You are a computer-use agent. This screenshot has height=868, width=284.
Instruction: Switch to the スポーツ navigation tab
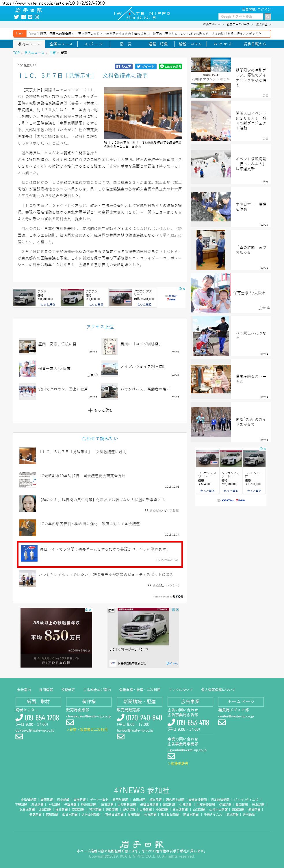click(93, 44)
